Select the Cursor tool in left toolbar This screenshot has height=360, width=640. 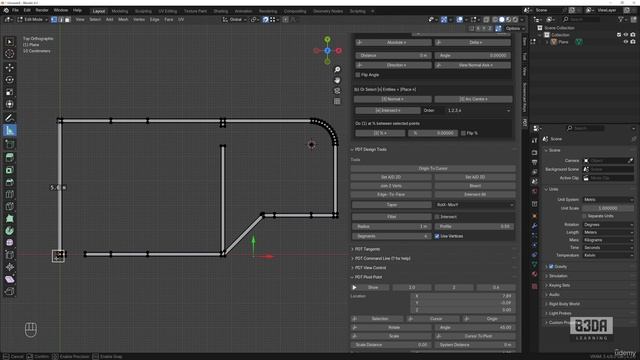click(x=9, y=53)
